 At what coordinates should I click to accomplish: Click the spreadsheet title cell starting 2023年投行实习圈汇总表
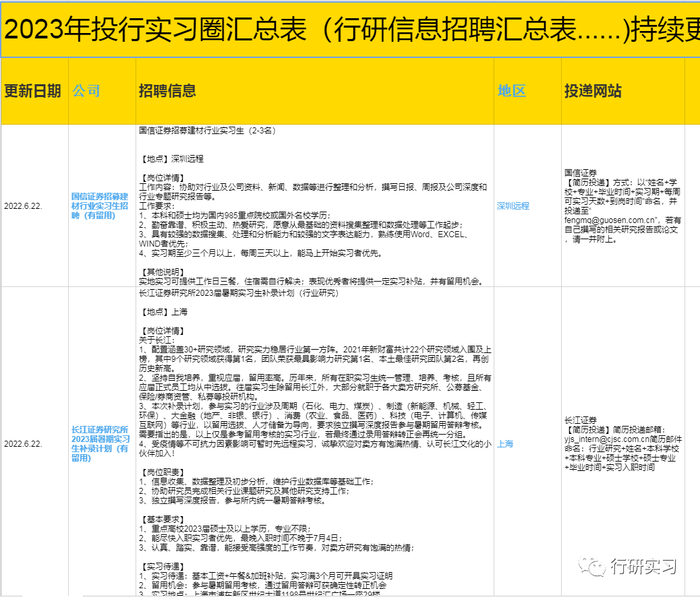(x=351, y=30)
